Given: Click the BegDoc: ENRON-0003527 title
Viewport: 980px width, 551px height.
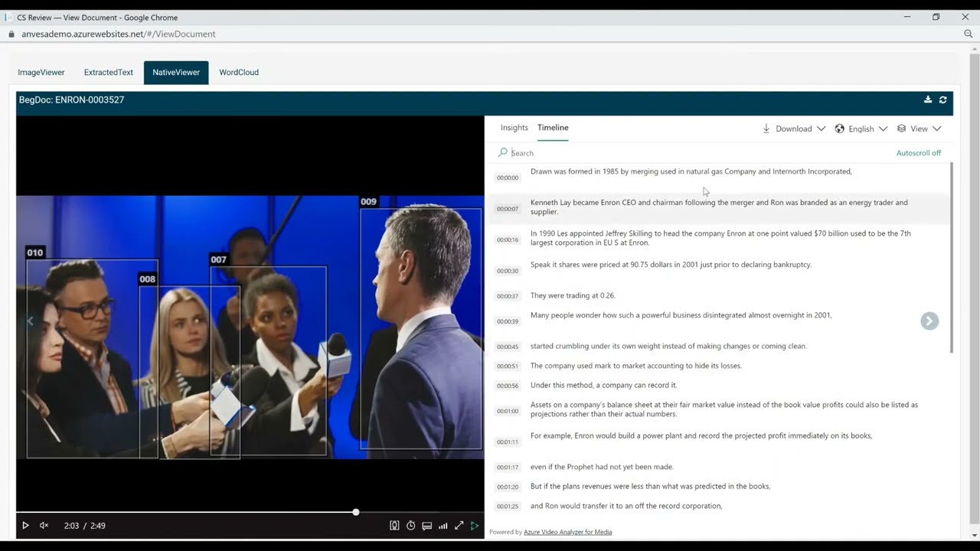Looking at the screenshot, I should 72,99.
